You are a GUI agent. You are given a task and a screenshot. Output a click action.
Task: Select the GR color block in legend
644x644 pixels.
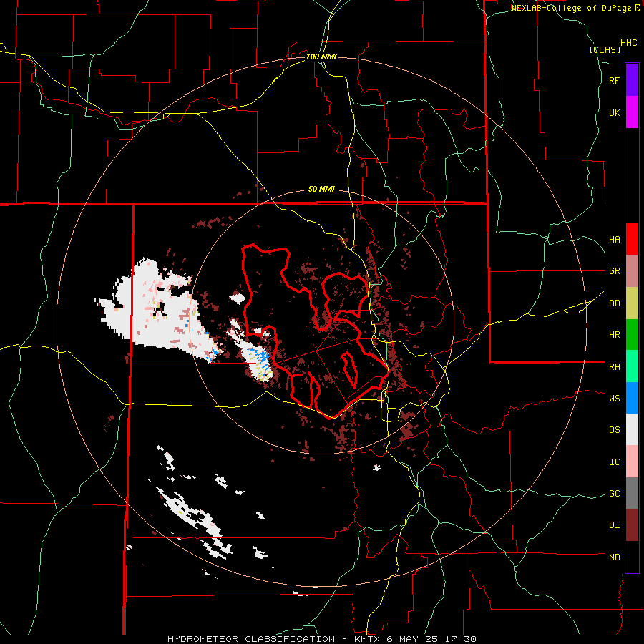click(x=632, y=271)
